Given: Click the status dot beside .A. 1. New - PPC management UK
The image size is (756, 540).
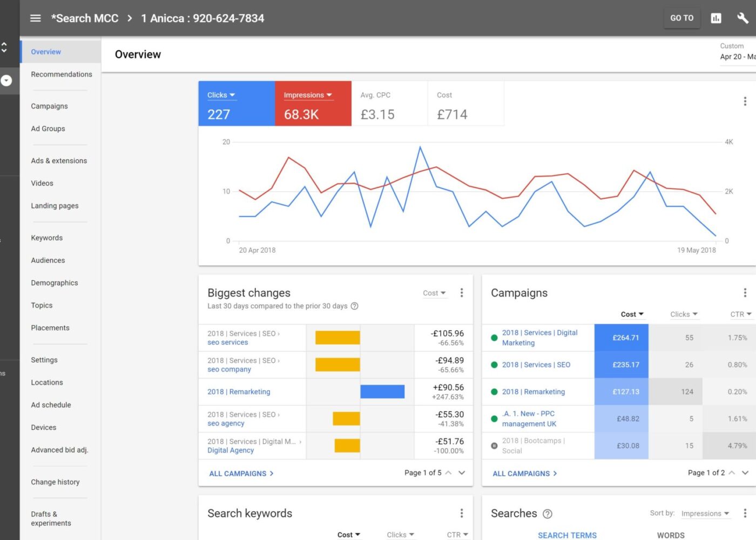Looking at the screenshot, I should [494, 418].
